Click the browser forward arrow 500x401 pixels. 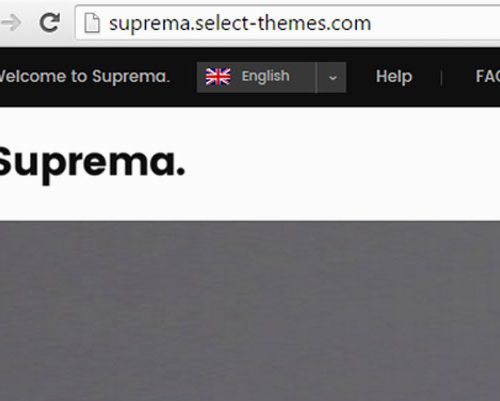(11, 23)
